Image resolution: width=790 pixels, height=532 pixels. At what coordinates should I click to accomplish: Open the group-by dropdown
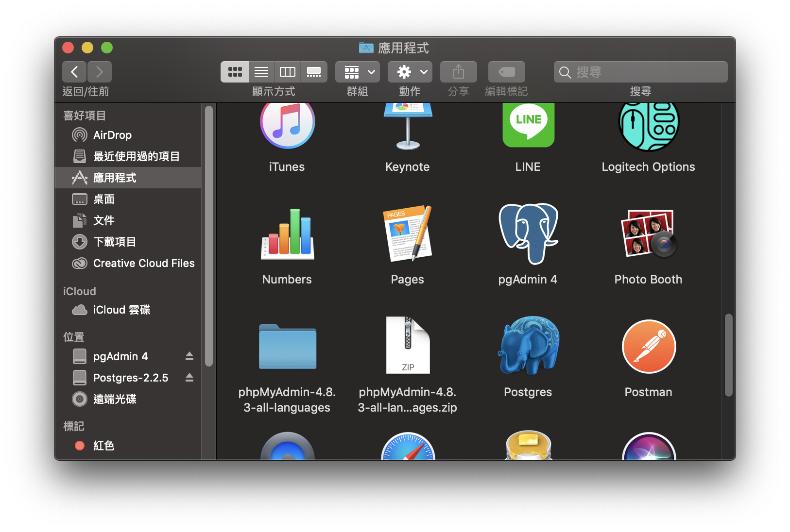pyautogui.click(x=358, y=72)
